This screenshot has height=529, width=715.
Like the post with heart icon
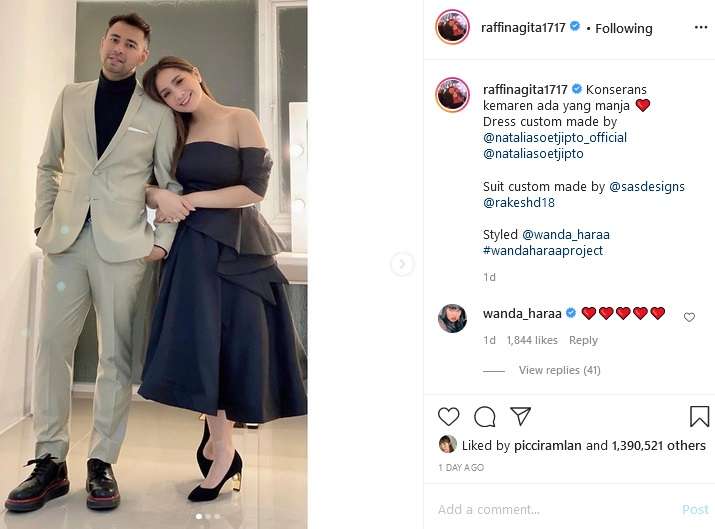click(449, 416)
